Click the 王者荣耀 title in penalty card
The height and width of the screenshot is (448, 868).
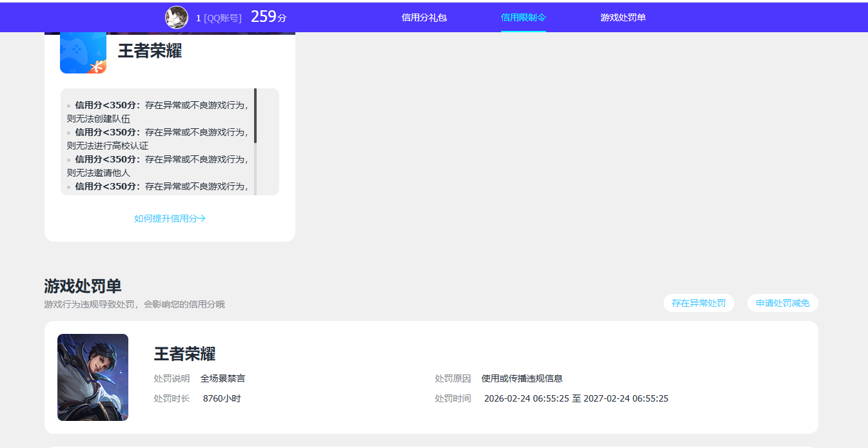point(184,354)
